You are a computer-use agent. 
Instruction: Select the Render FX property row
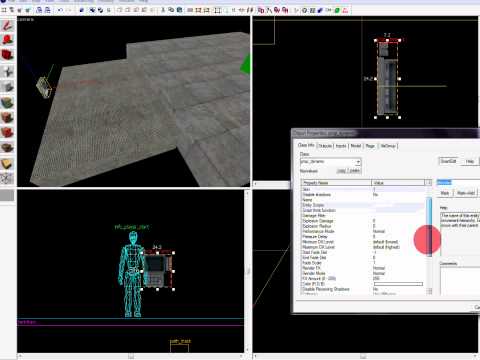[x=363, y=268]
